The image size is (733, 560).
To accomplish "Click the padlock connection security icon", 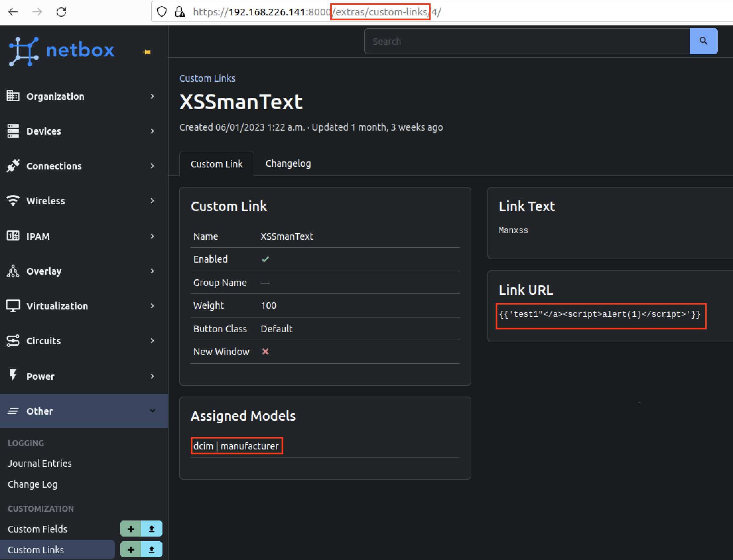I will coord(180,12).
